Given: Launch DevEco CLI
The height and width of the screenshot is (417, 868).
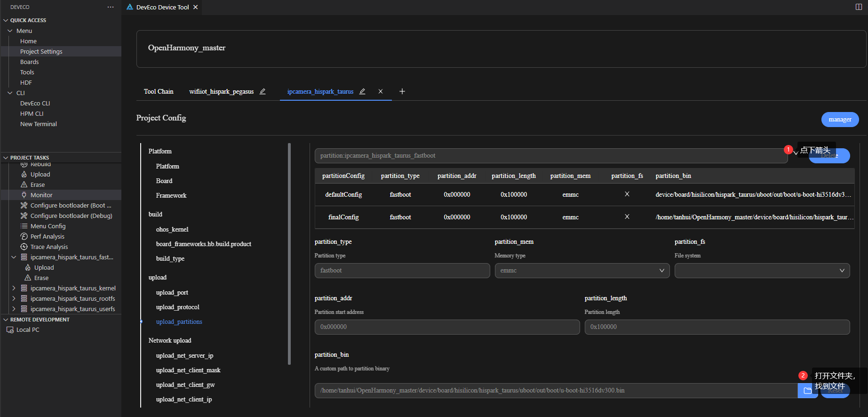Looking at the screenshot, I should [35, 103].
